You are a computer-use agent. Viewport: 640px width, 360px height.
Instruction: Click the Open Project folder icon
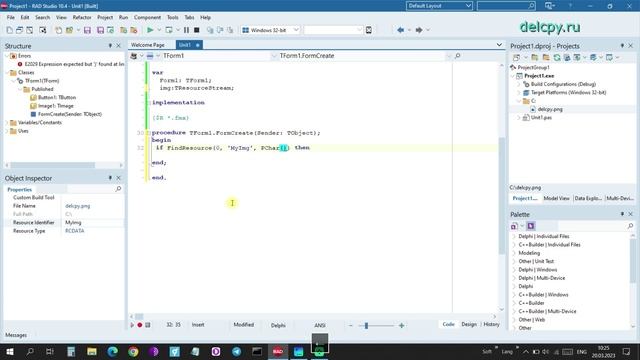[x=70, y=30]
